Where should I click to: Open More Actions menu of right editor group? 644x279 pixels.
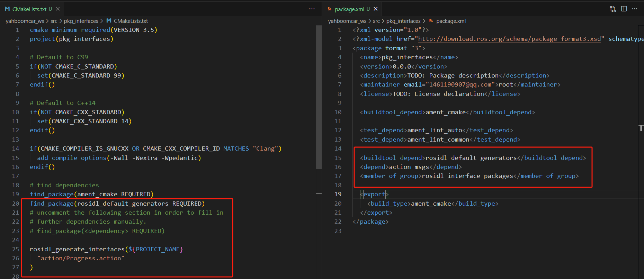click(634, 9)
